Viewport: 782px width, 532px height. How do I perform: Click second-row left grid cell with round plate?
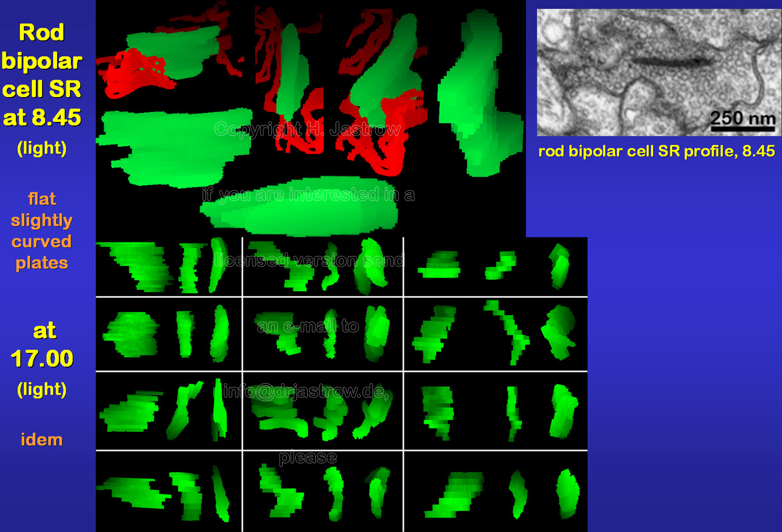[168, 334]
